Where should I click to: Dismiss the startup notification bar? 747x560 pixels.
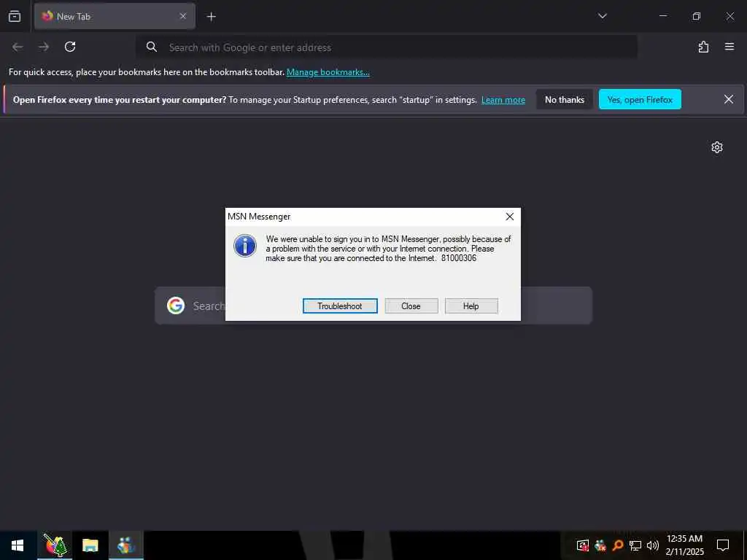pos(729,99)
